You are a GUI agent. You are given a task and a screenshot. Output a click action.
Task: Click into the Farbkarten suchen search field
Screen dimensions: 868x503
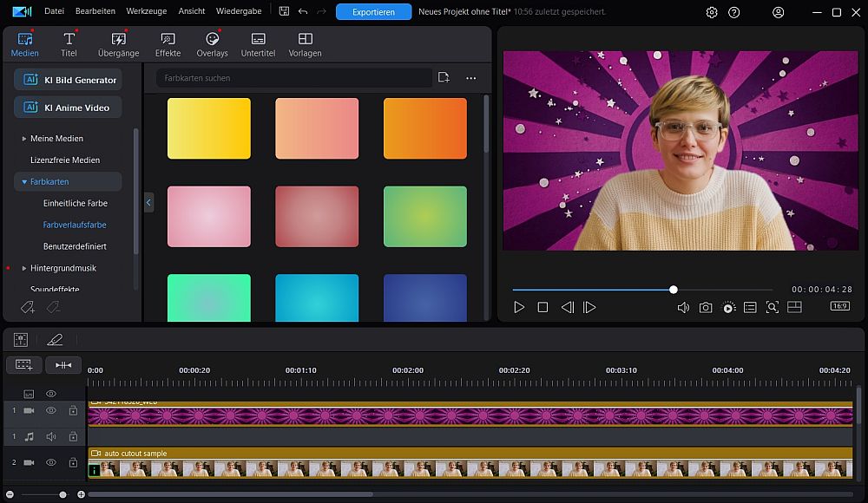293,78
